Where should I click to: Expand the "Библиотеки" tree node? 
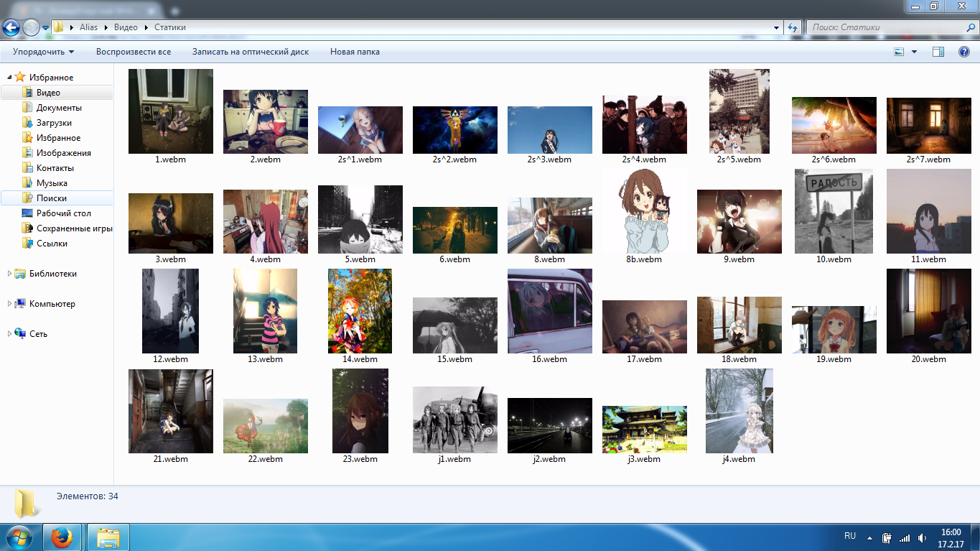click(x=9, y=274)
